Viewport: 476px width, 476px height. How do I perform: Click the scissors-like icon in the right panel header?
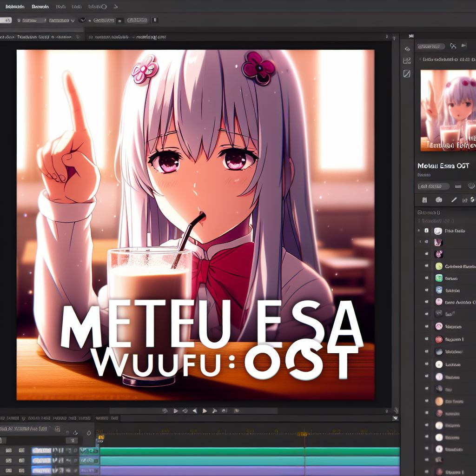coord(453,46)
